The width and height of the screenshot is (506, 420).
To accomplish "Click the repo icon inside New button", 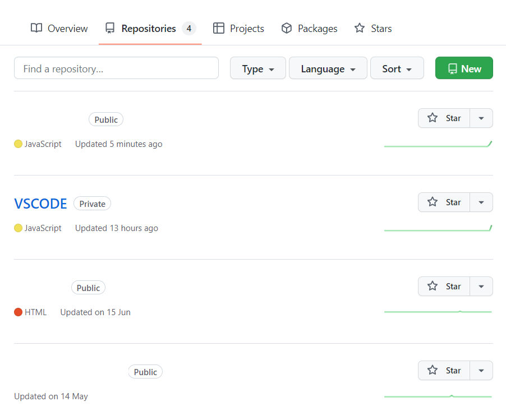I will click(x=453, y=69).
